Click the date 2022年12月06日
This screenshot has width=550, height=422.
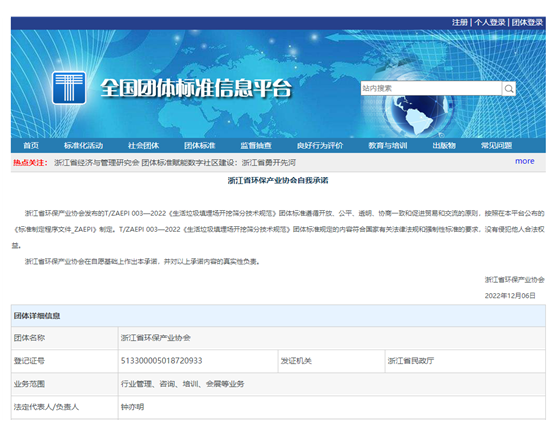coord(510,296)
